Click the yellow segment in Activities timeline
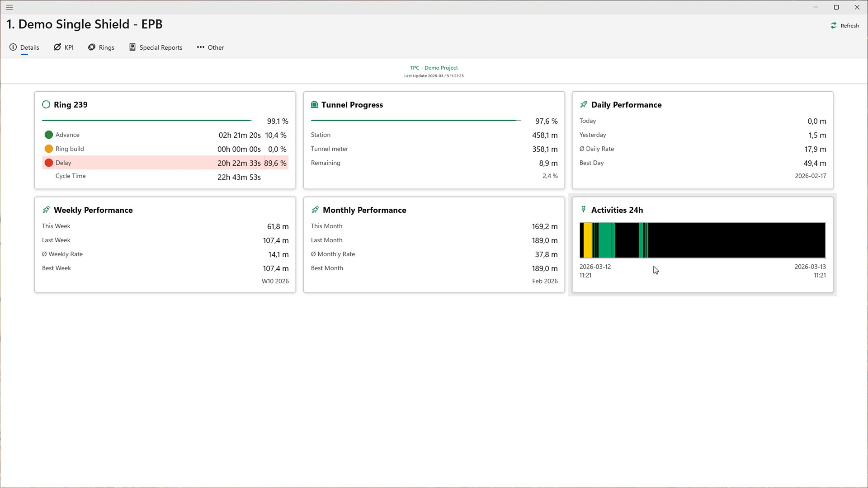The height and width of the screenshot is (488, 868). pyautogui.click(x=587, y=240)
